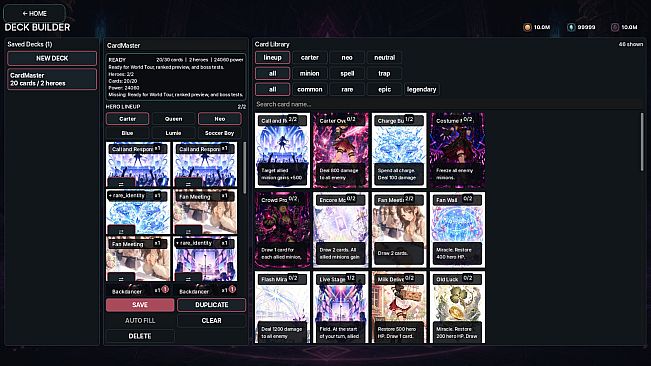Click swap icon on second Call and Response card
The height and width of the screenshot is (366, 651).
(188, 184)
